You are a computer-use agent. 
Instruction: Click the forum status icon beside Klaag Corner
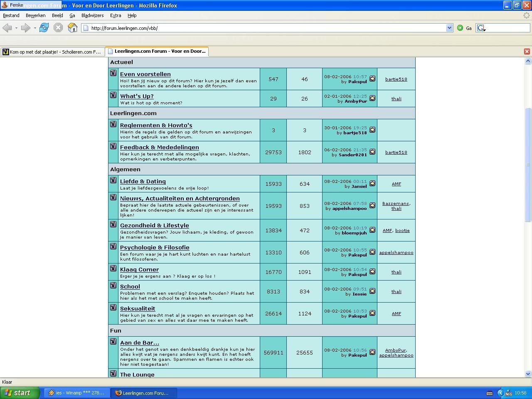pyautogui.click(x=113, y=268)
